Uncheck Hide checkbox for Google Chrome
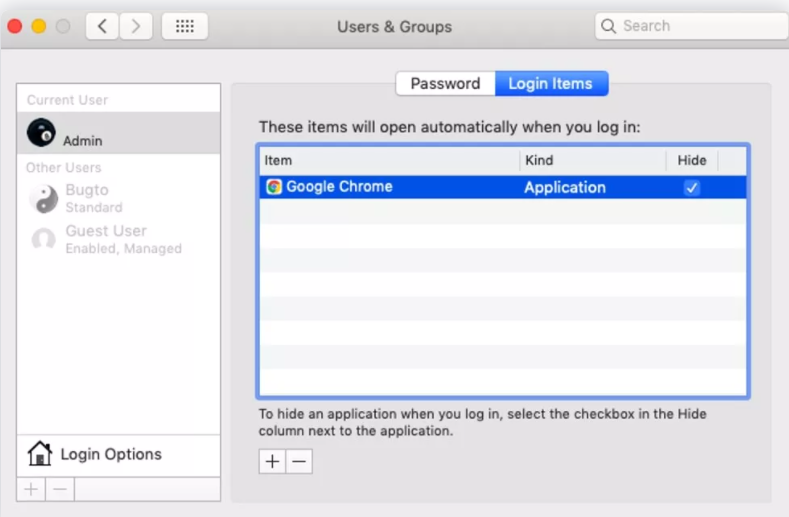This screenshot has width=789, height=517. click(x=692, y=188)
